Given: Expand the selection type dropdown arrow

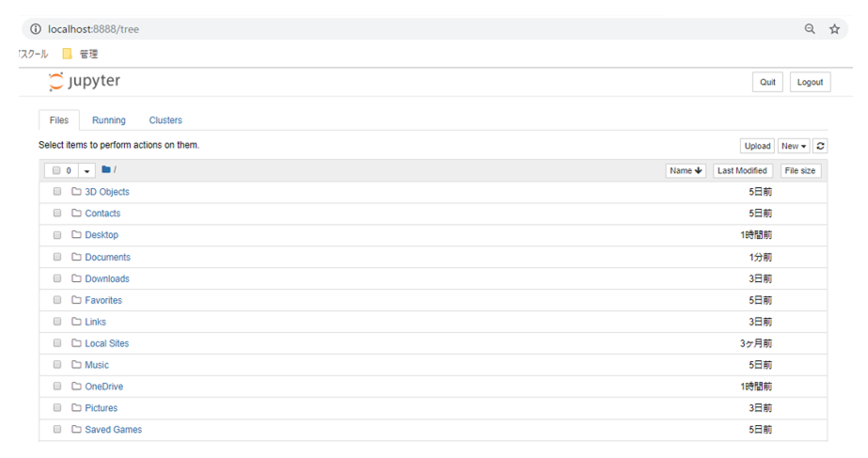Looking at the screenshot, I should point(87,171).
